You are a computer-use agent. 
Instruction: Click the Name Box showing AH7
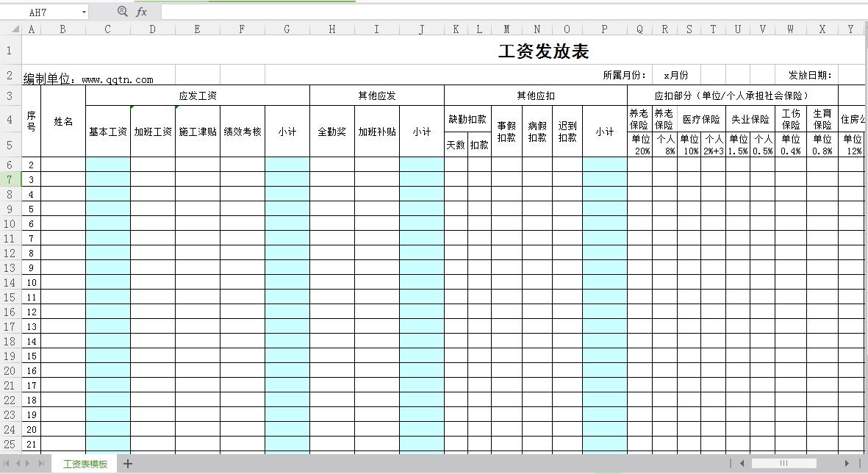pos(44,12)
